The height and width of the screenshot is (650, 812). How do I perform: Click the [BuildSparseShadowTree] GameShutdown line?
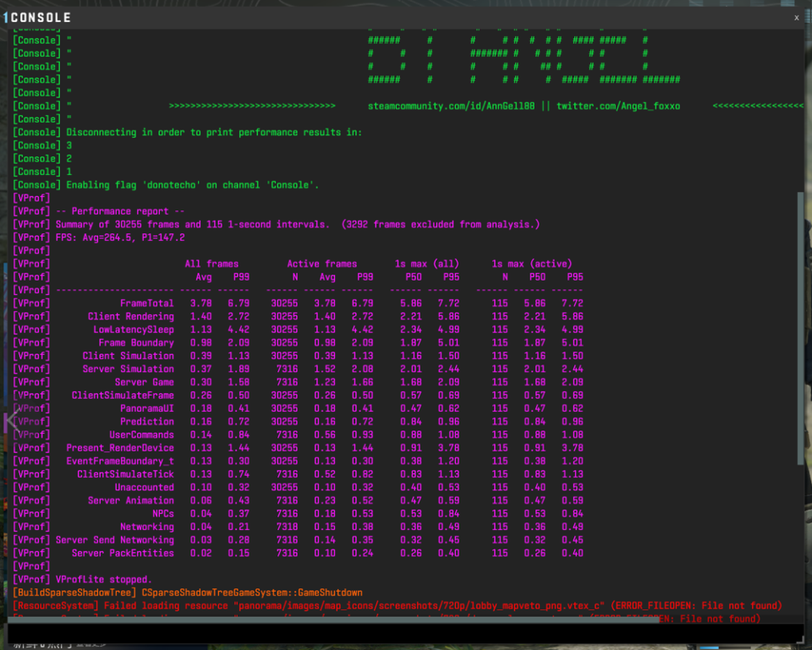188,593
